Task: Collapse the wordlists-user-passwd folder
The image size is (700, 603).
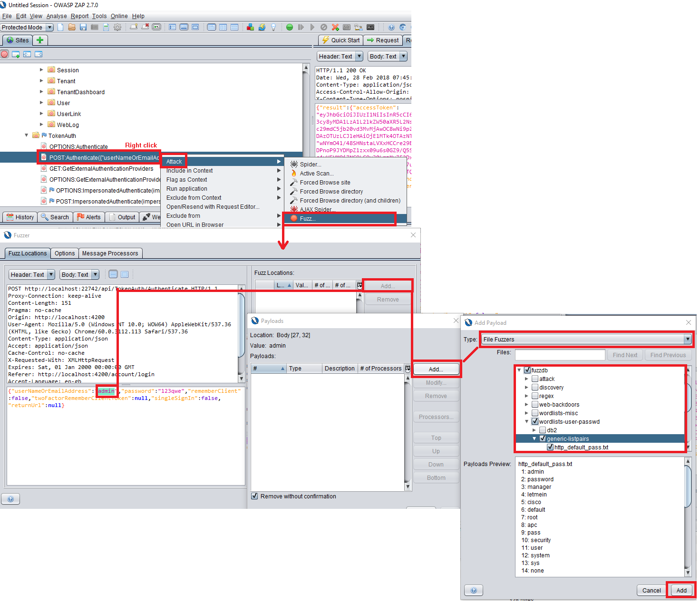Action: click(x=526, y=422)
